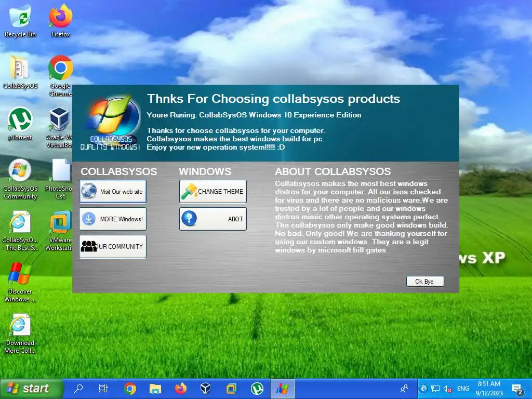This screenshot has height=399, width=532.
Task: Launch VMware Workstation desktop icon
Action: (x=59, y=230)
